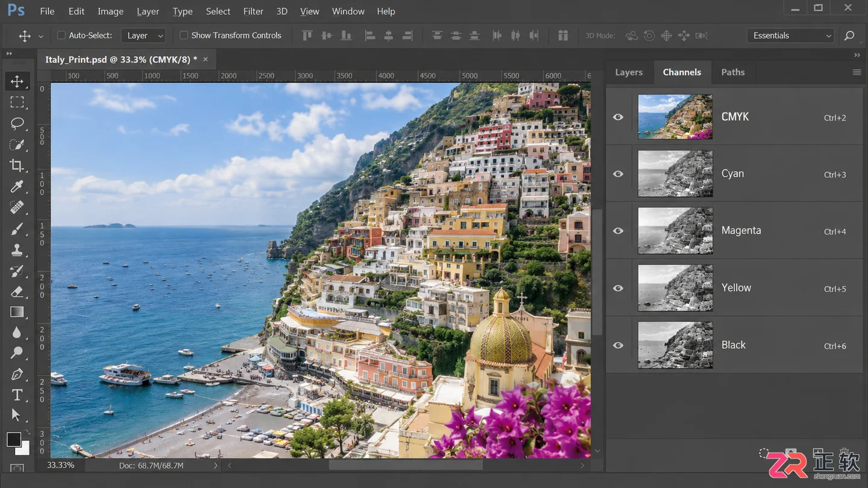Switch to the Paths tab
Screen dimensions: 868x488
click(733, 72)
